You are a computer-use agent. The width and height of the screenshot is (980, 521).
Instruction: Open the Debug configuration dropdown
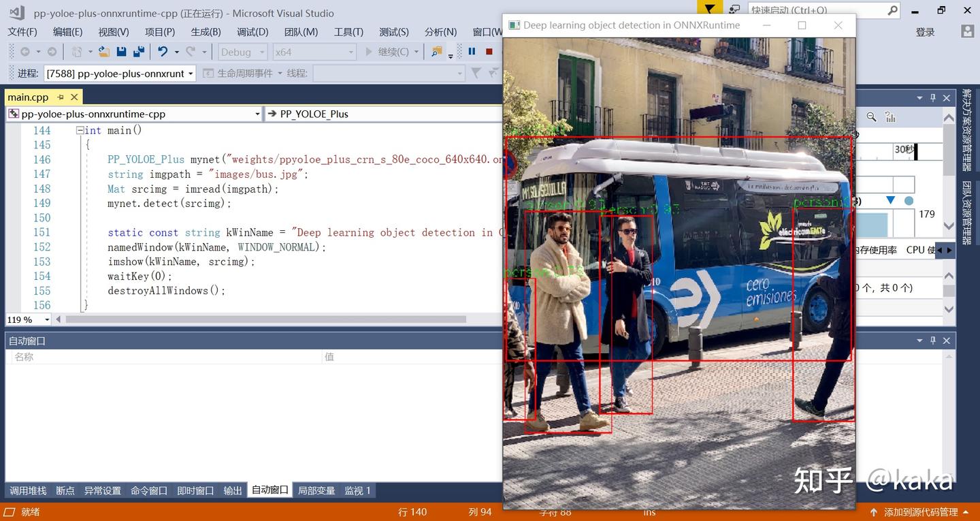(x=242, y=52)
